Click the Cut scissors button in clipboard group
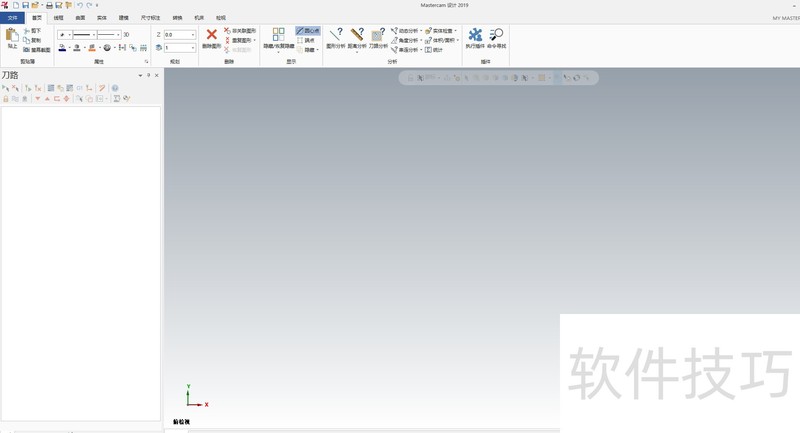 click(x=32, y=31)
